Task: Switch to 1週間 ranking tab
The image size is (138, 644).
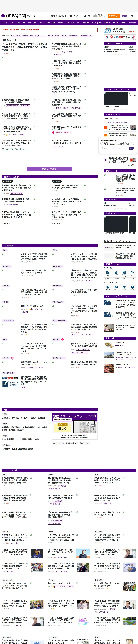Action: point(111,118)
